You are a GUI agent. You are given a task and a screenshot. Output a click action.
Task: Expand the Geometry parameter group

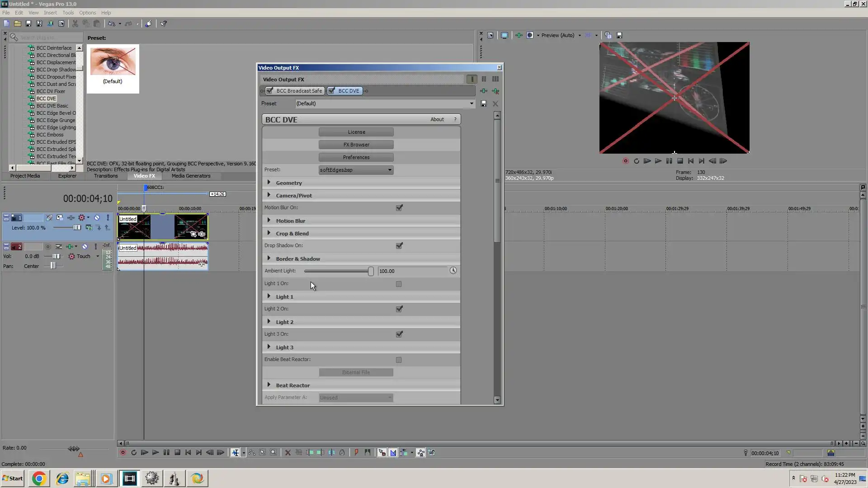269,183
